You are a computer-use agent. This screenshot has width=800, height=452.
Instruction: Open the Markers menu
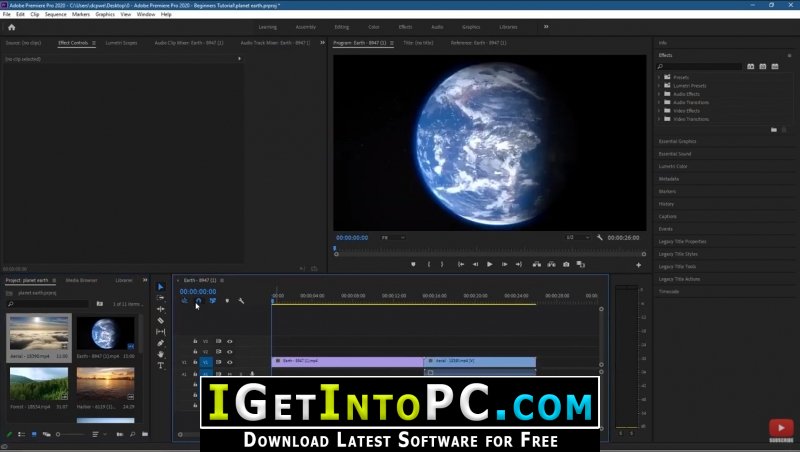[81, 14]
